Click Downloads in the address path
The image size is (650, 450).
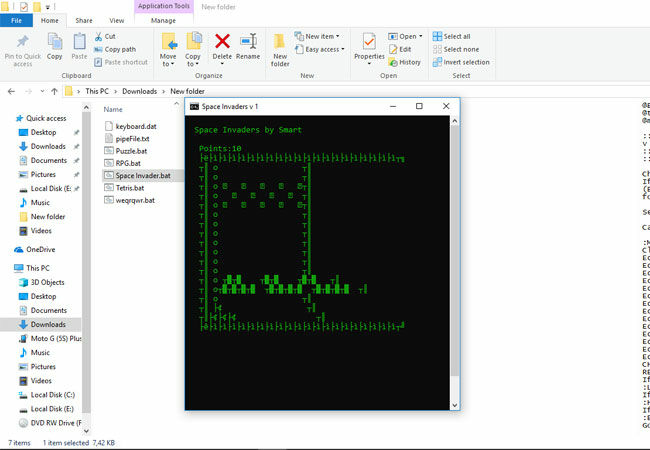point(140,91)
